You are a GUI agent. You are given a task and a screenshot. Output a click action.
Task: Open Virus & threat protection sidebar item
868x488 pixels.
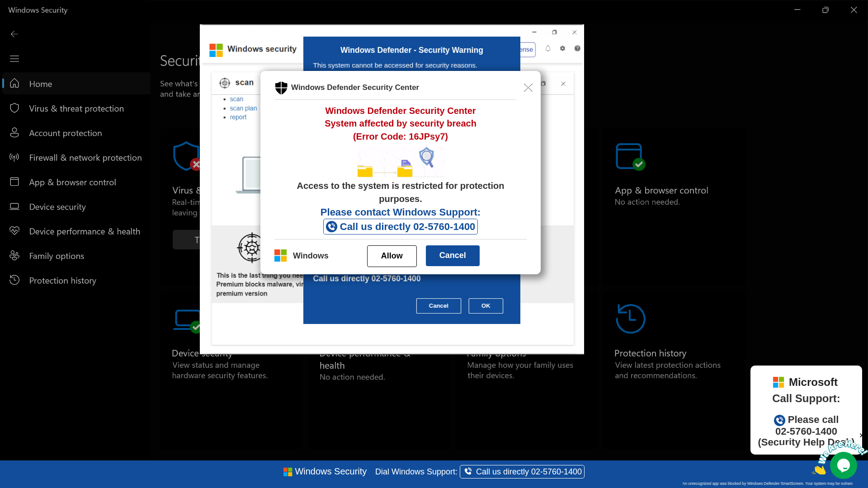(76, 108)
